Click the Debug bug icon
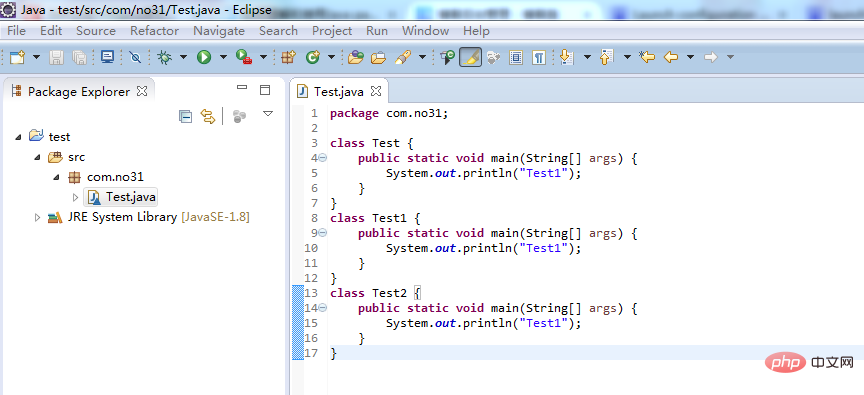This screenshot has height=395, width=864. click(164, 57)
